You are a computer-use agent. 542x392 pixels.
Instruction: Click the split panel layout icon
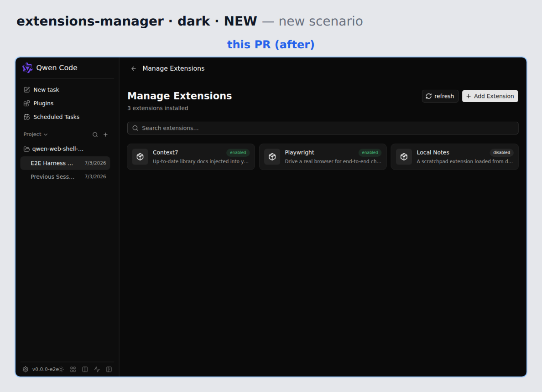tap(85, 369)
